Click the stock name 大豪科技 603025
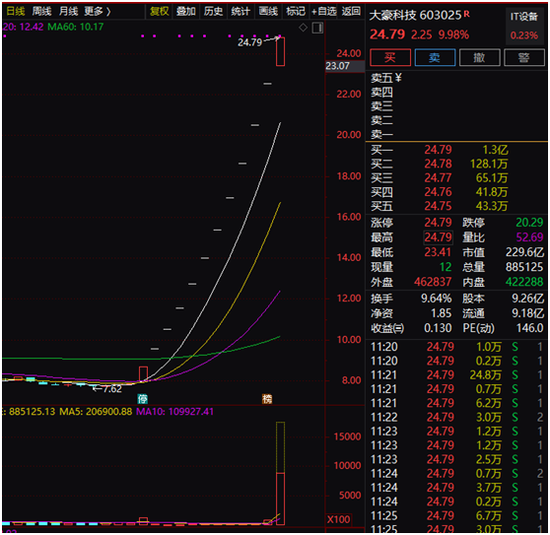The width and height of the screenshot is (550, 535). (x=416, y=15)
